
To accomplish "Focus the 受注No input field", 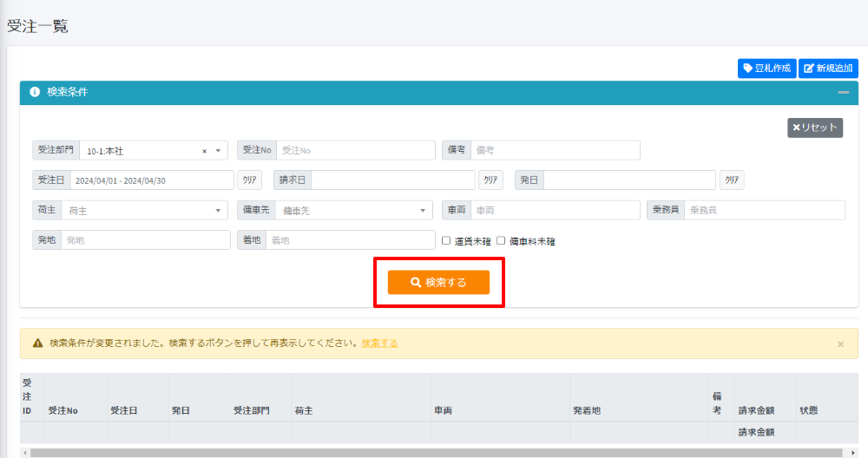I will pyautogui.click(x=356, y=150).
